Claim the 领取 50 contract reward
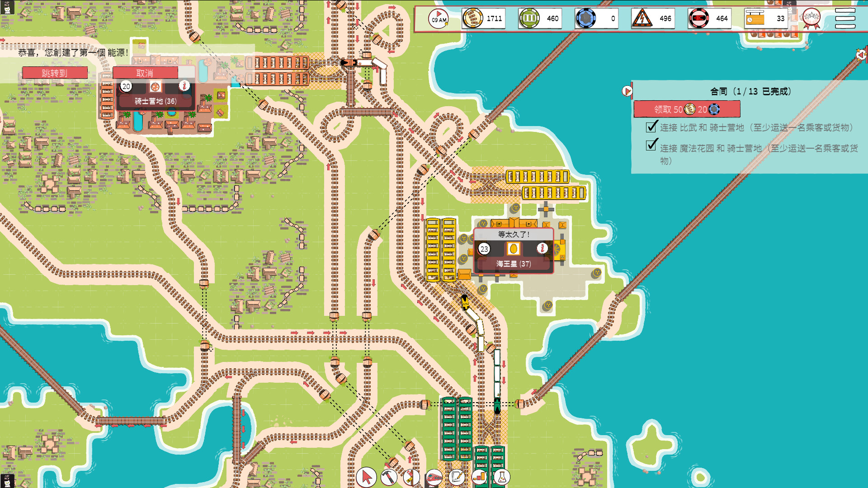 coord(687,109)
